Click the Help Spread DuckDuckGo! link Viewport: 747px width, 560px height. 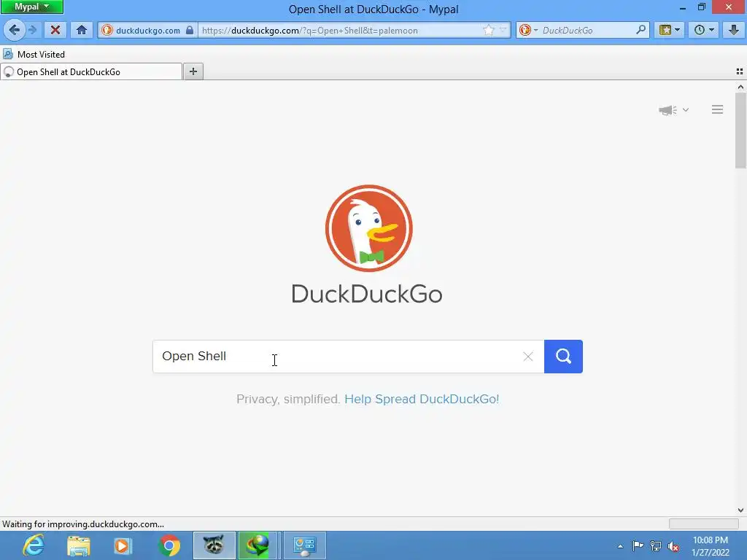click(422, 399)
